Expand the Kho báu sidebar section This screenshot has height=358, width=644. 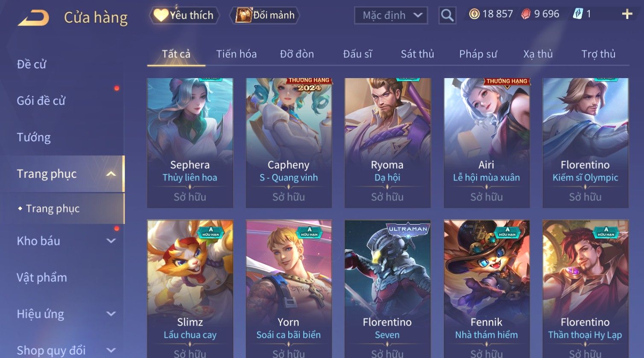(x=111, y=241)
